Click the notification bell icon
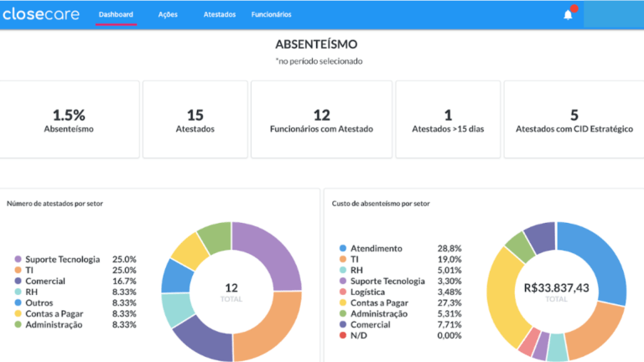Screen dimensions: 644x362 coord(568,14)
